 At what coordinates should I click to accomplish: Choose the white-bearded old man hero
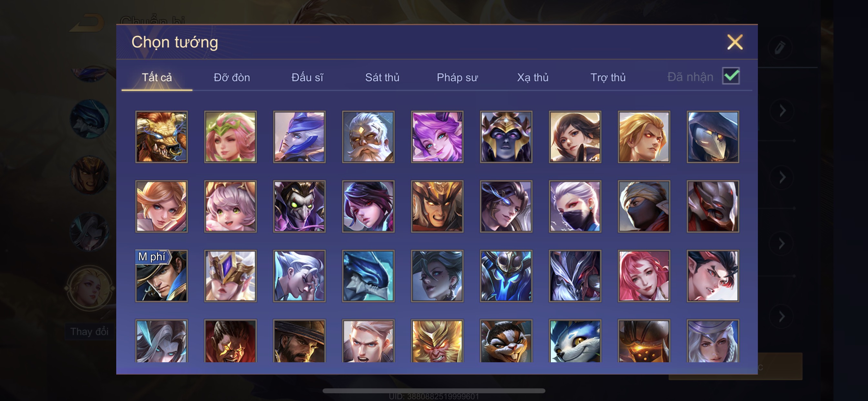(x=368, y=137)
